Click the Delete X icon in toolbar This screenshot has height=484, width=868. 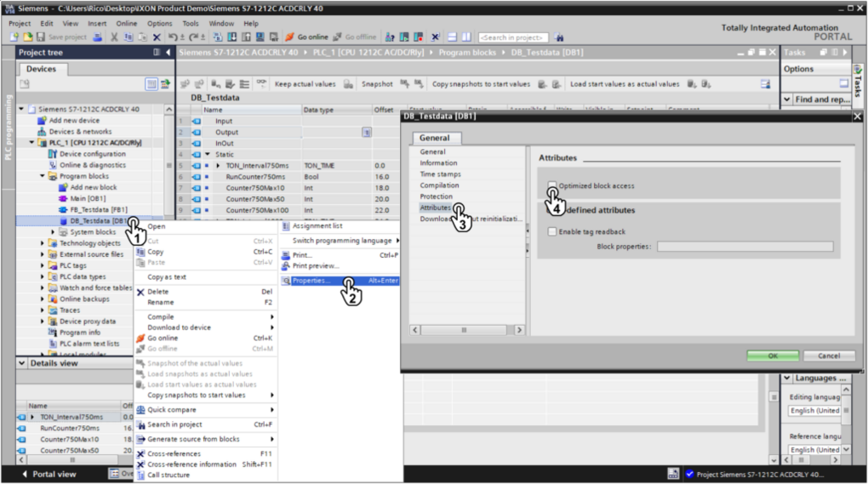click(x=157, y=37)
